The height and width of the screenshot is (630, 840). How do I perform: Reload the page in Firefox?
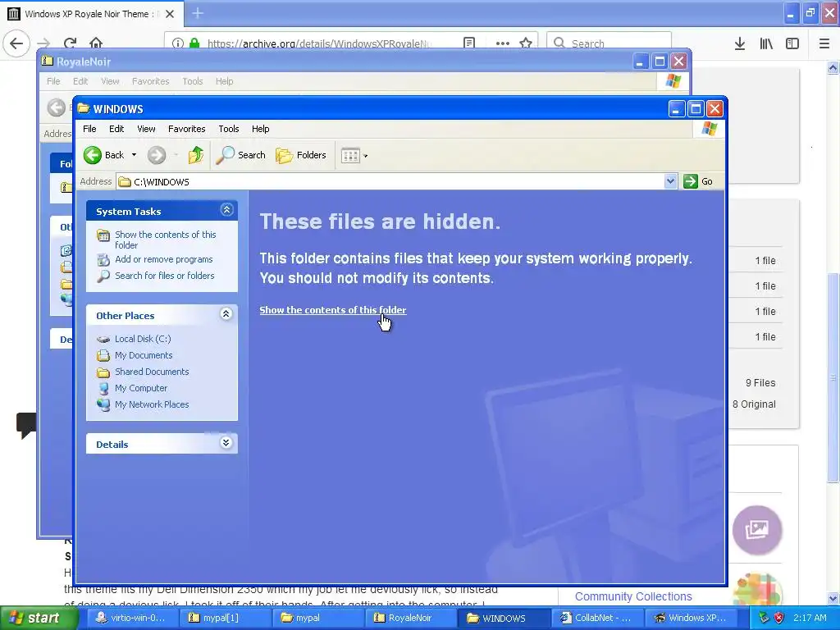(x=70, y=43)
